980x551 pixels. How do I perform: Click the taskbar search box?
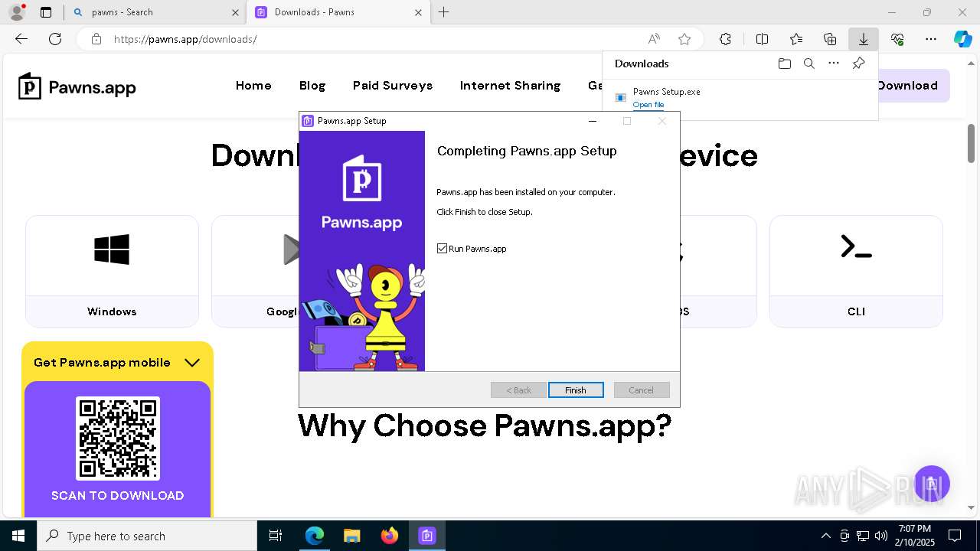pos(147,536)
